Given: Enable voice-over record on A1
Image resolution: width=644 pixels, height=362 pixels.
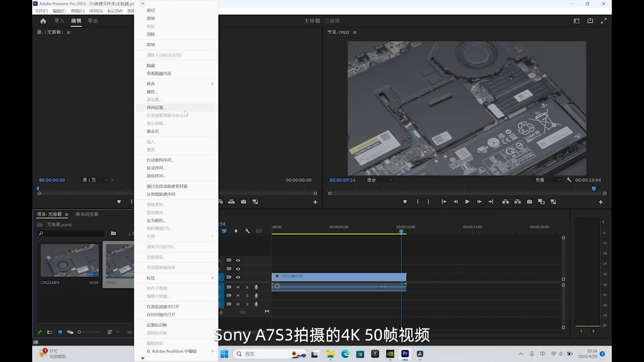Looking at the screenshot, I should tap(256, 287).
